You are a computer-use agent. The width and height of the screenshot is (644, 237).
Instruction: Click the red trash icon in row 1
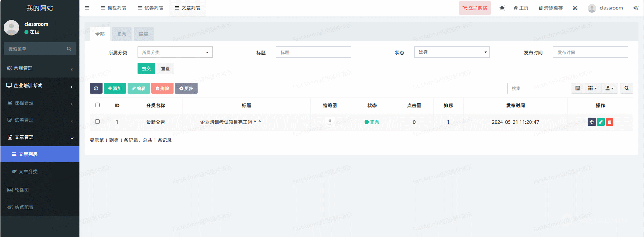pyautogui.click(x=609, y=122)
